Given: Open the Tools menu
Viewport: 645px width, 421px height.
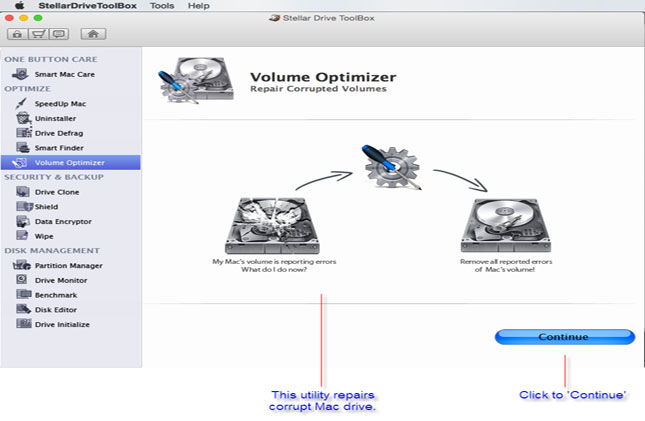Looking at the screenshot, I should [x=162, y=6].
